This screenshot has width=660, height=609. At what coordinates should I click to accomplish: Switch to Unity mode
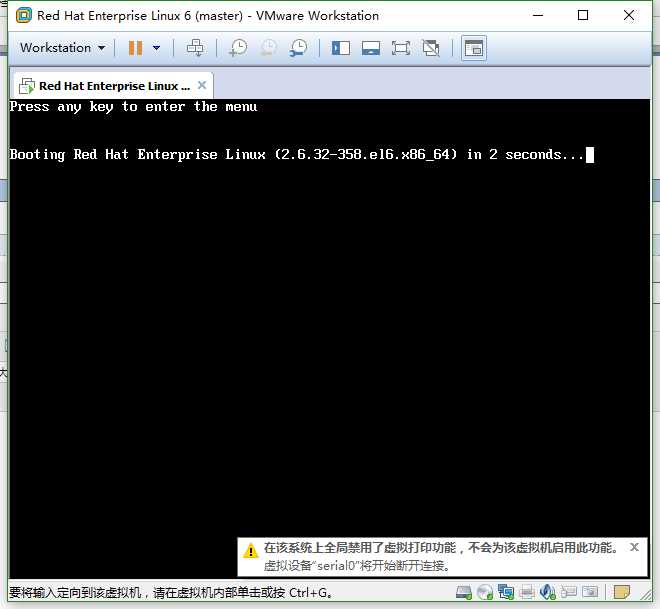(431, 48)
